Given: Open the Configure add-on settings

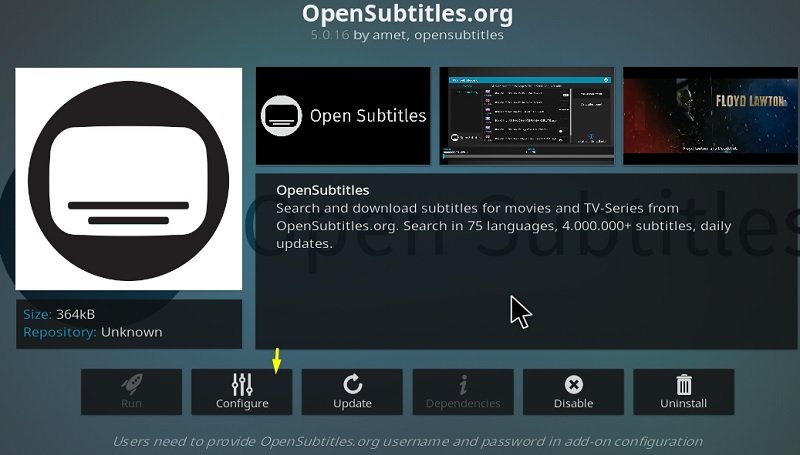Looking at the screenshot, I should pyautogui.click(x=242, y=392).
